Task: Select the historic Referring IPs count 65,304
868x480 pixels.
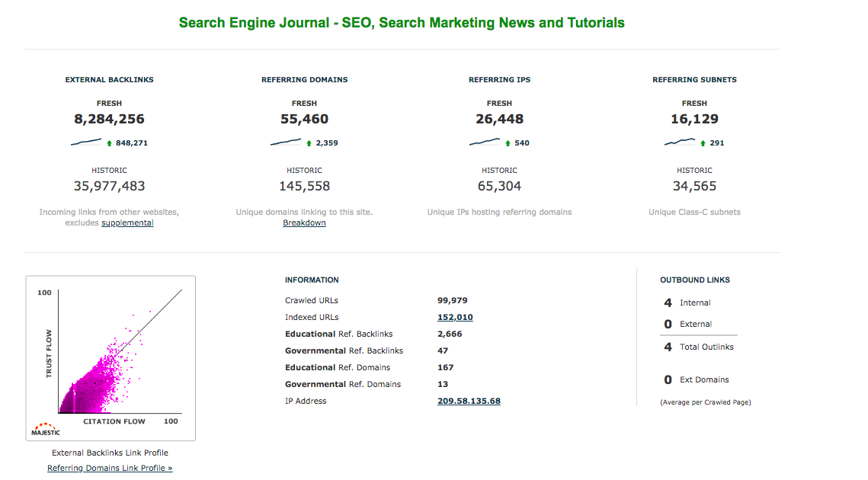Action: point(499,186)
